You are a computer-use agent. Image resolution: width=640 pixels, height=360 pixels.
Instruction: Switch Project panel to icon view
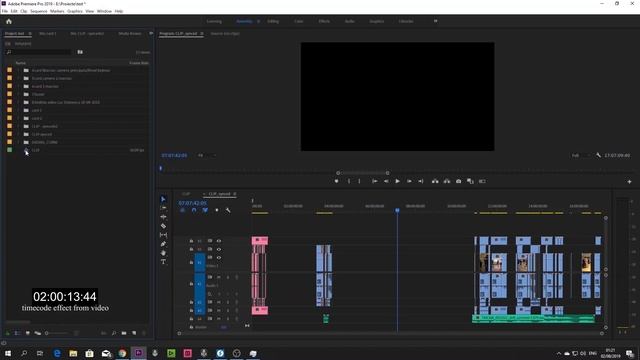(28, 333)
